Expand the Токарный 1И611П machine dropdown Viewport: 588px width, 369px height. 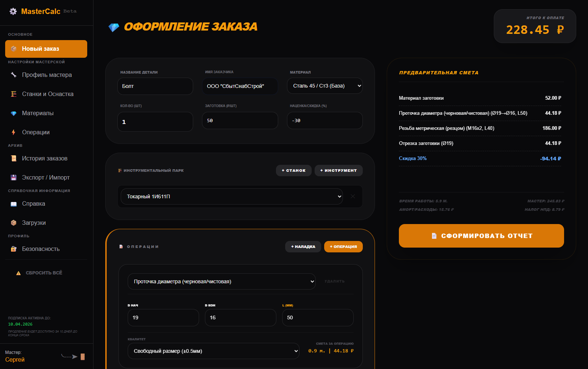tap(231, 196)
